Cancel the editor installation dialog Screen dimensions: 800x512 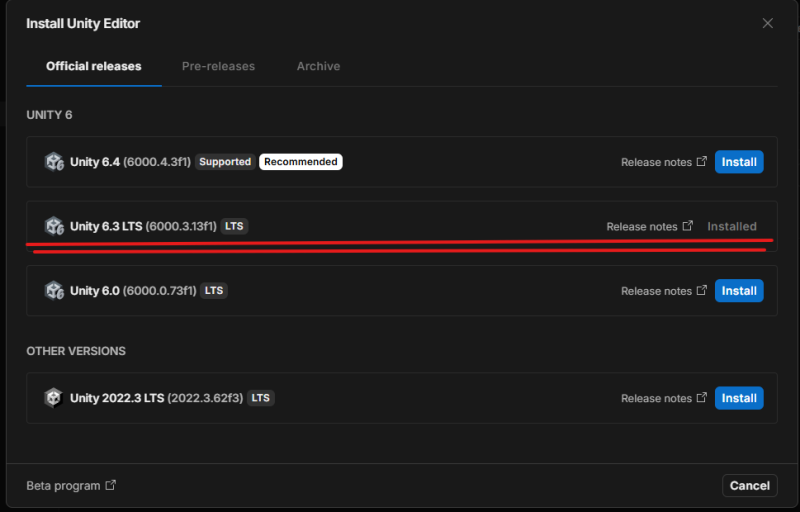click(749, 485)
